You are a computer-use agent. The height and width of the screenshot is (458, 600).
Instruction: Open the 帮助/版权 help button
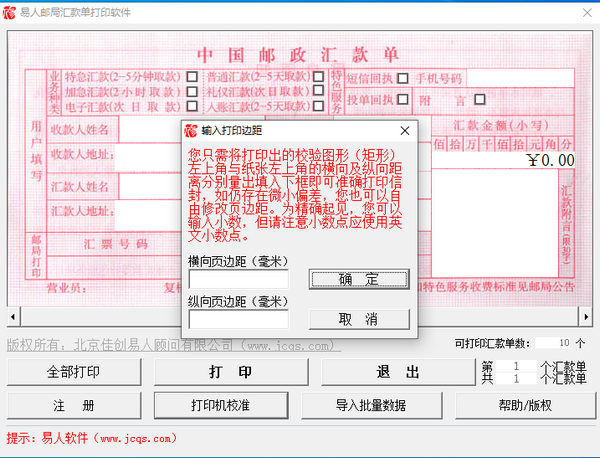point(524,406)
